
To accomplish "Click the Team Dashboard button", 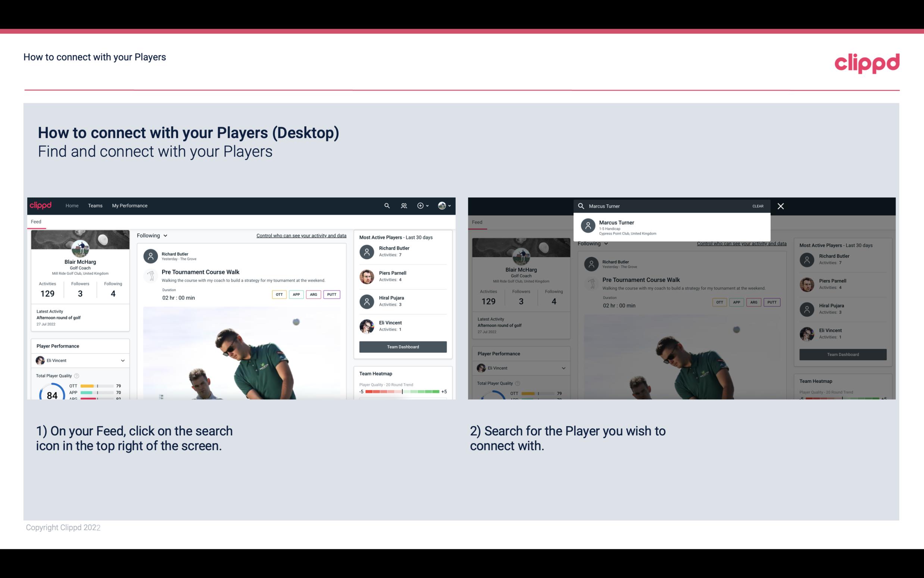I will [x=402, y=347].
